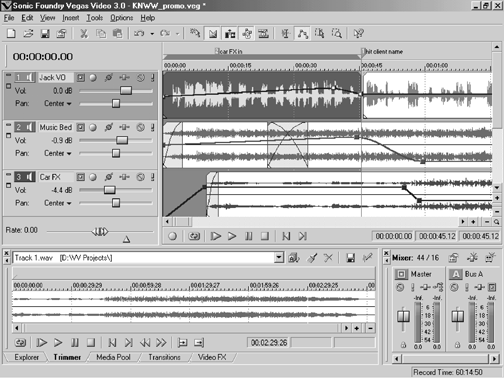This screenshot has height=378, width=504.
Task: Open the What's This help icon
Action: [x=358, y=33]
